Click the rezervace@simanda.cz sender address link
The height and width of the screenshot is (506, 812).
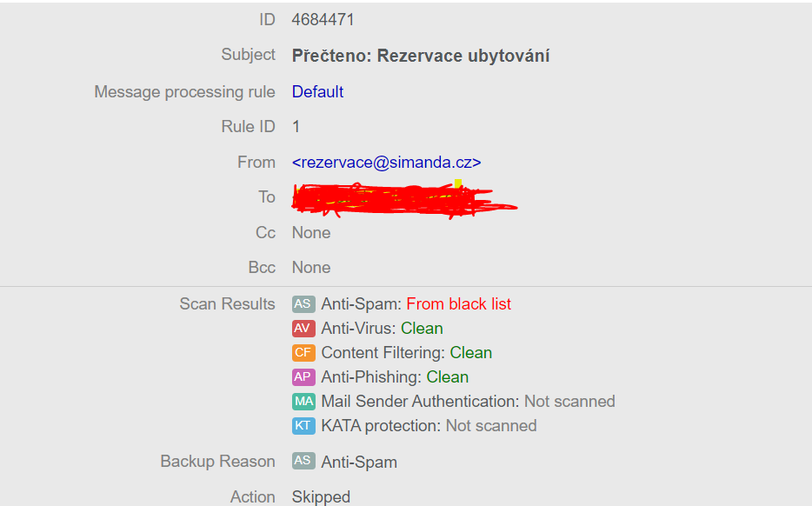pyautogui.click(x=386, y=163)
